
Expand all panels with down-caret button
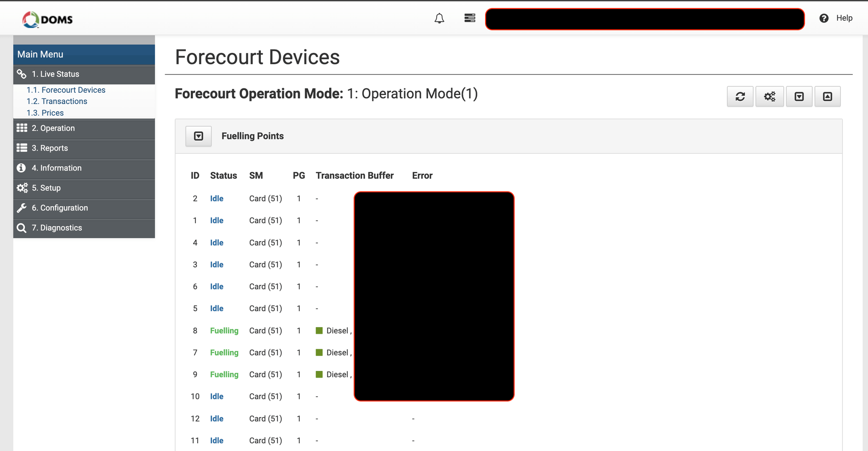[799, 96]
